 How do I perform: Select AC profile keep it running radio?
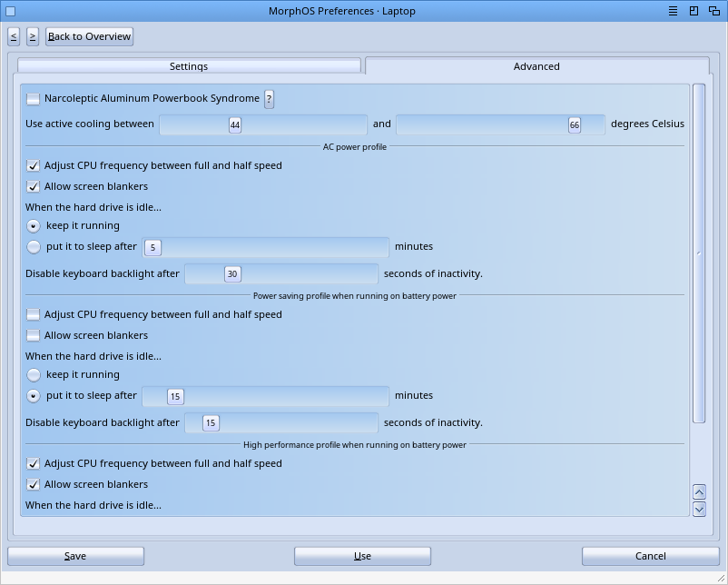[x=34, y=226]
